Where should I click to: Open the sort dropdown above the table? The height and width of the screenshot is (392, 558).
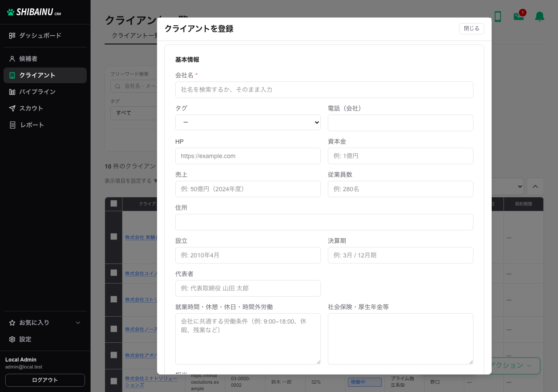tap(507, 186)
